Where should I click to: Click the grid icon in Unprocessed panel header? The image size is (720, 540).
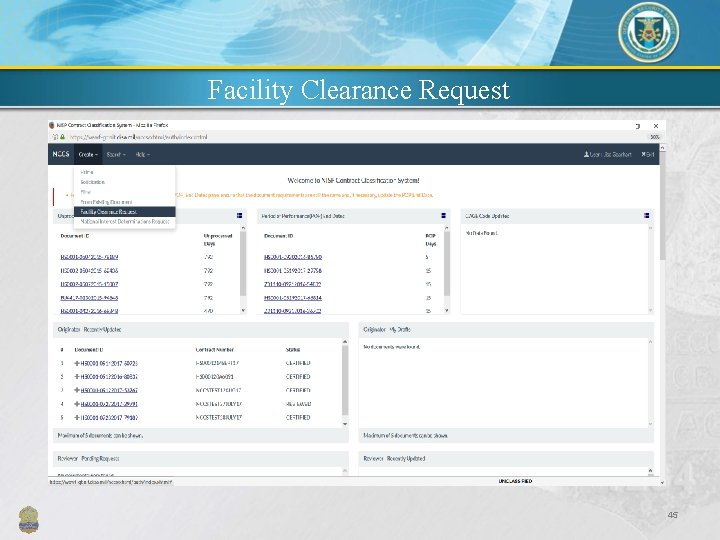pos(239,215)
